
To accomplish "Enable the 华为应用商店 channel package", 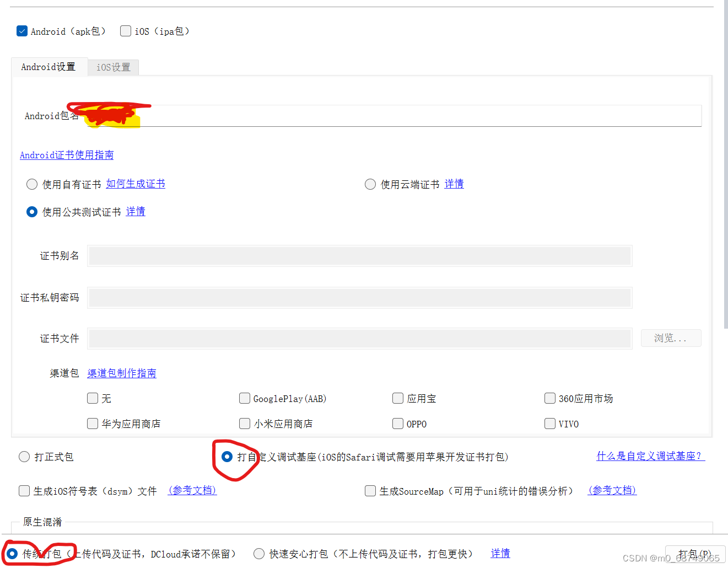I will point(92,424).
